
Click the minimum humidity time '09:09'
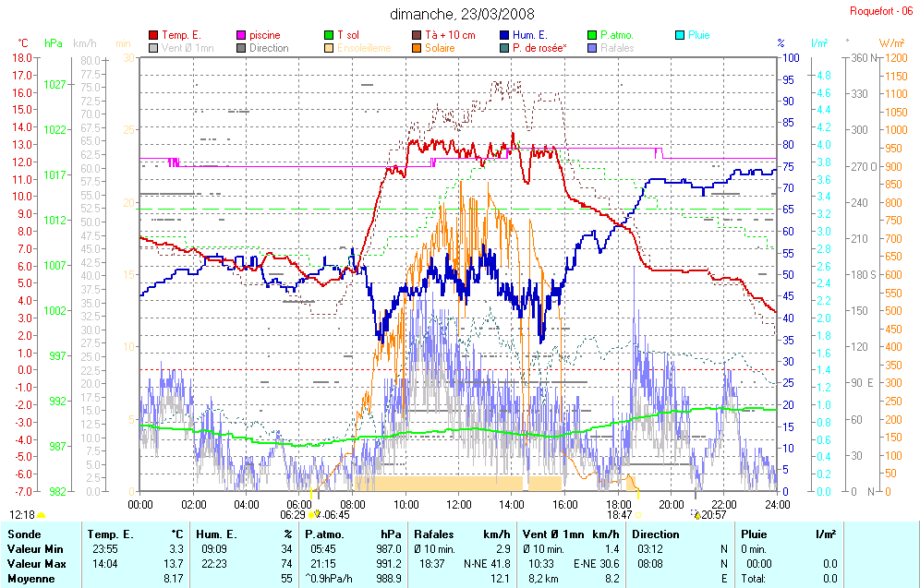point(213,549)
